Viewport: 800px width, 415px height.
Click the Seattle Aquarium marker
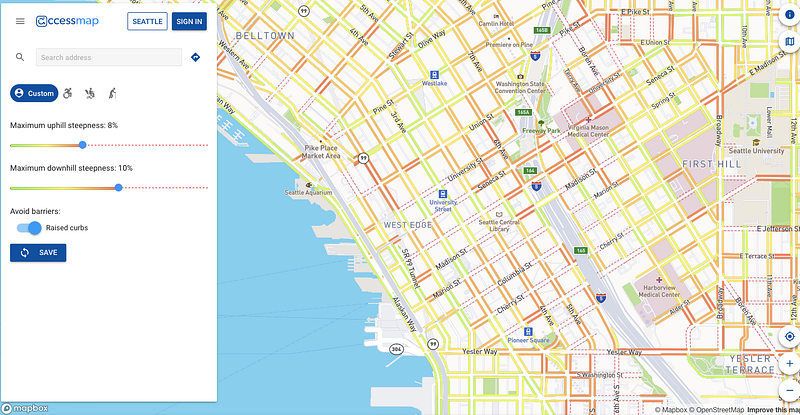(x=309, y=185)
